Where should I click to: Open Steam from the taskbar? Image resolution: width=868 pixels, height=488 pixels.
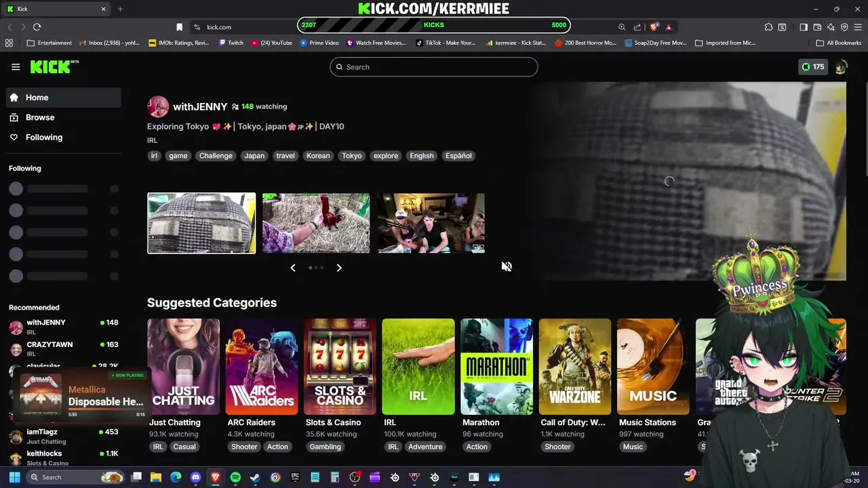255,477
